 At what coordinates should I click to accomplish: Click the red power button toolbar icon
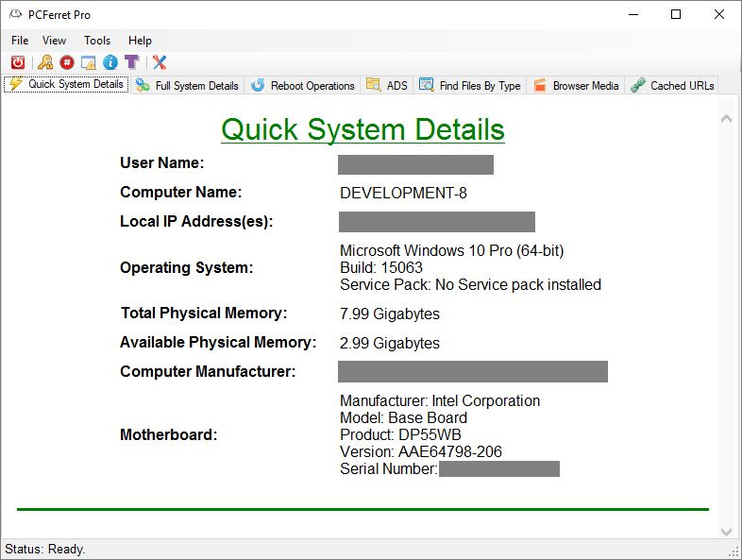coord(18,62)
